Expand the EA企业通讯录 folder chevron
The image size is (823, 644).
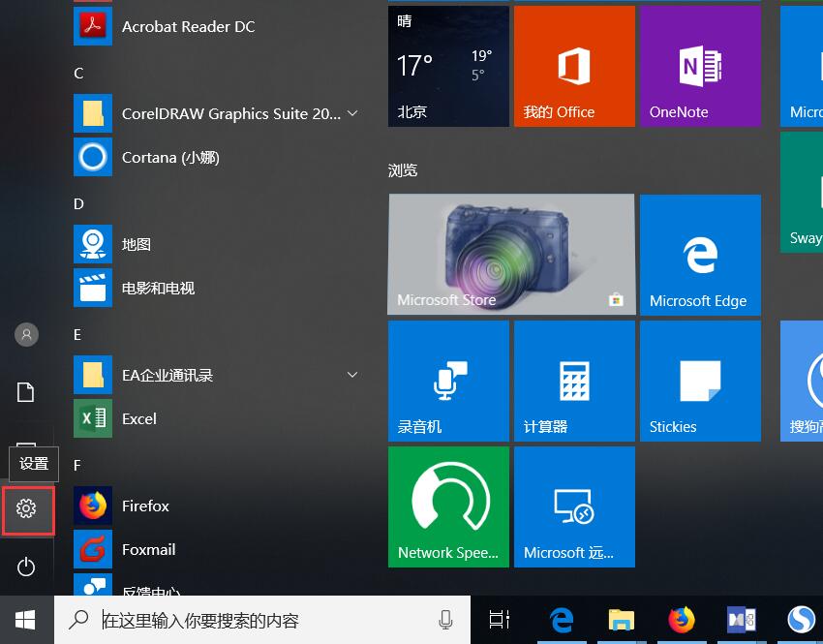click(352, 375)
